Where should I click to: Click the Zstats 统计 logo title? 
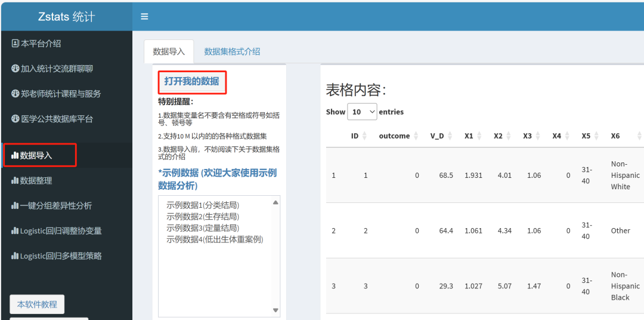66,17
